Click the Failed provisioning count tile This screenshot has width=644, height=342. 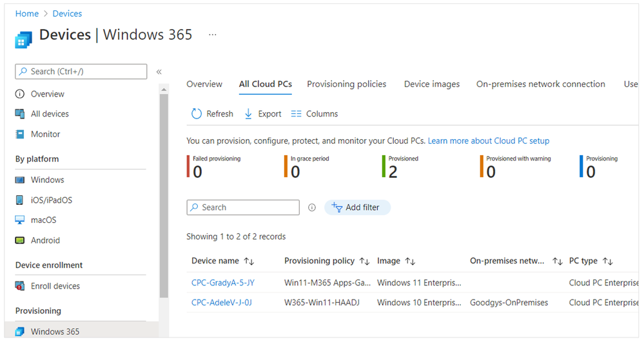pyautogui.click(x=213, y=167)
